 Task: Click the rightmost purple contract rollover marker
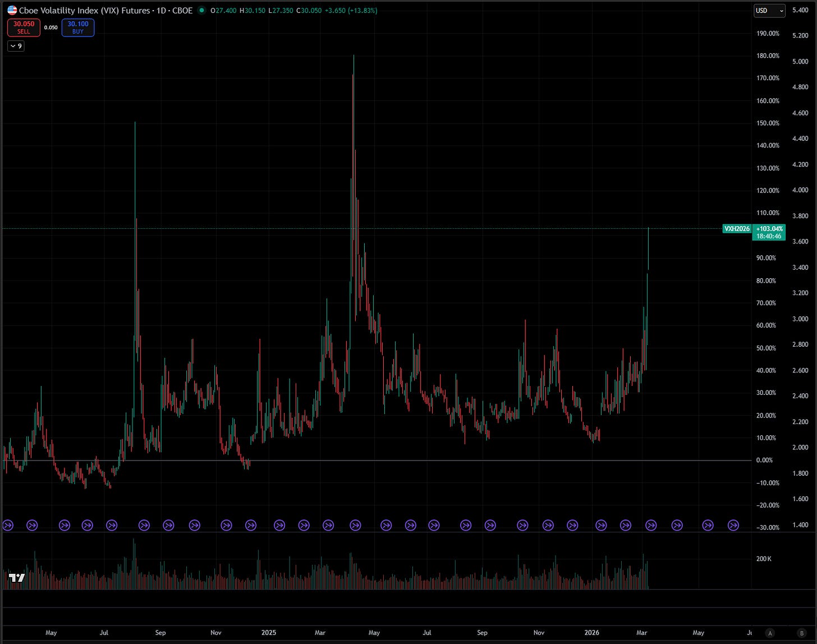733,526
